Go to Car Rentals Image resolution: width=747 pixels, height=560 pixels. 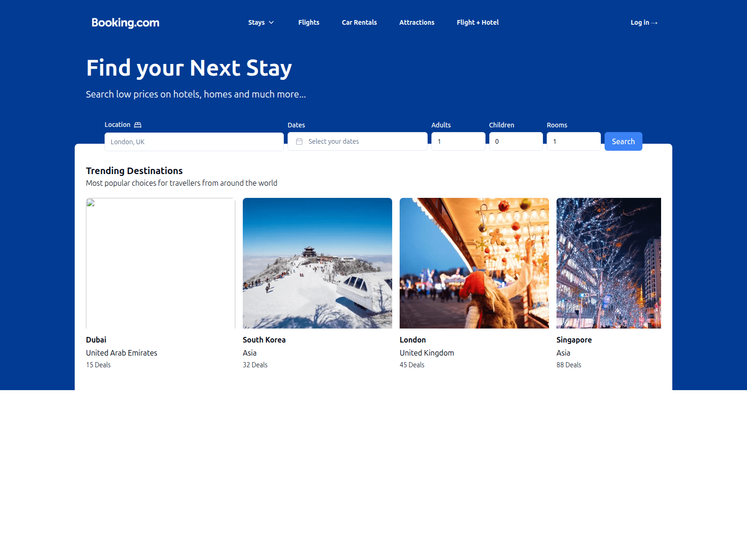[x=359, y=22]
